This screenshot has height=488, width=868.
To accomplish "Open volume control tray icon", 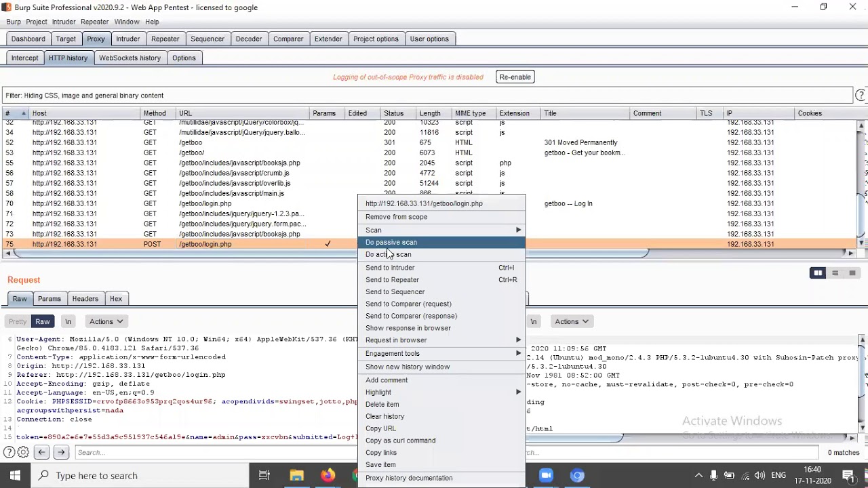I will [x=760, y=475].
